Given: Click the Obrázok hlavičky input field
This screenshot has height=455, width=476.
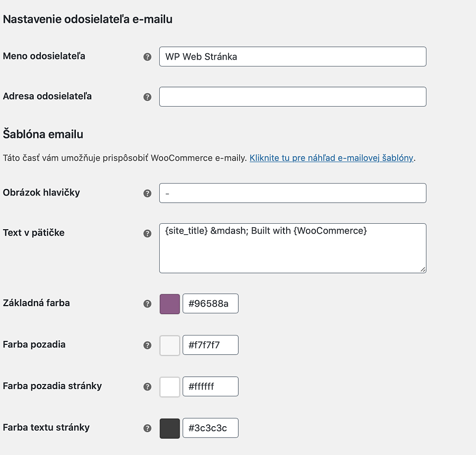Looking at the screenshot, I should coord(293,193).
